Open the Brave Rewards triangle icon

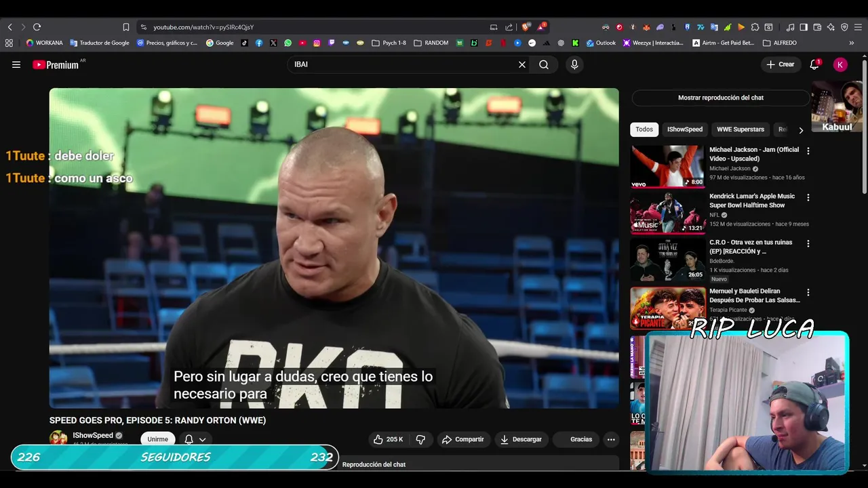(x=541, y=27)
